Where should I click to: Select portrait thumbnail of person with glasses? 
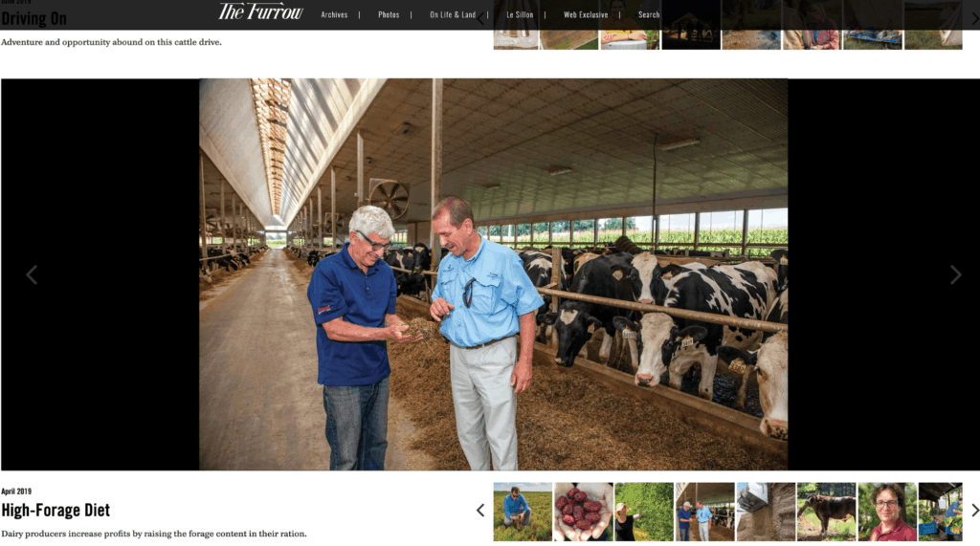point(887,512)
